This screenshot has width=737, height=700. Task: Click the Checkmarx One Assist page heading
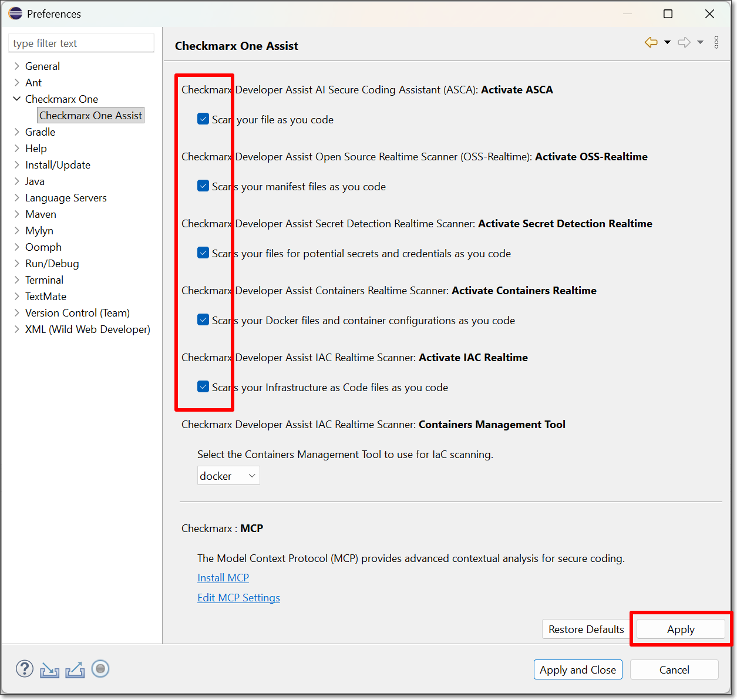tap(237, 46)
